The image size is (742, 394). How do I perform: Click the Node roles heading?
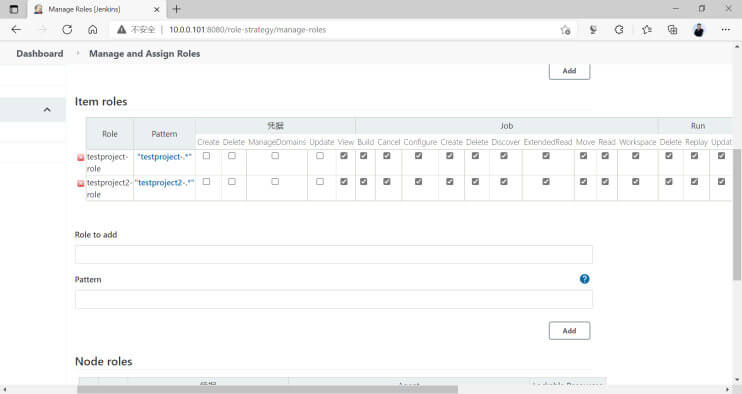click(x=104, y=361)
